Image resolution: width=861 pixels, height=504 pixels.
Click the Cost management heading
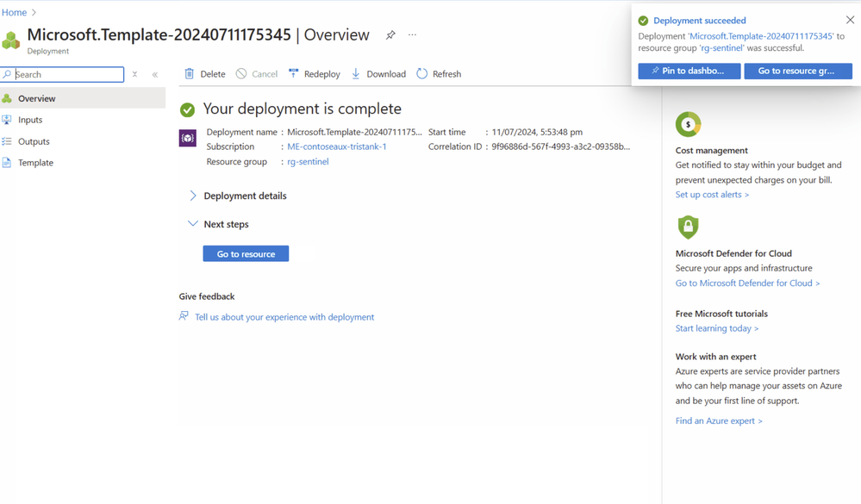(712, 150)
